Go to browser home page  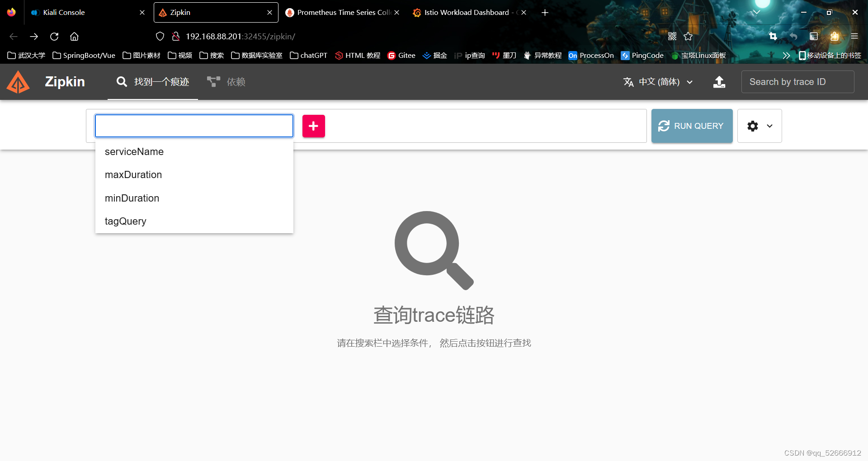(74, 37)
